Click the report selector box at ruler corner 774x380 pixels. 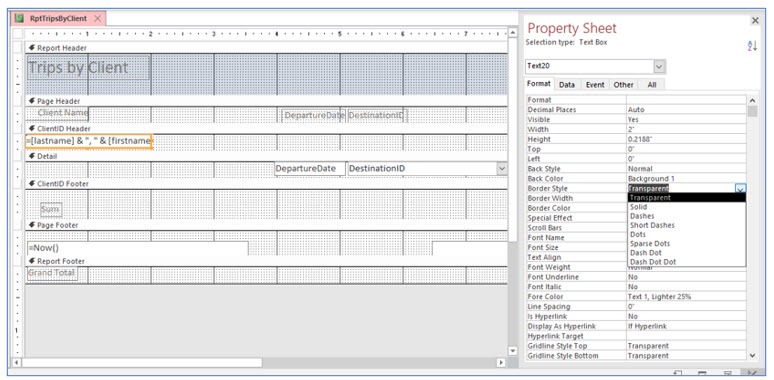[x=18, y=34]
